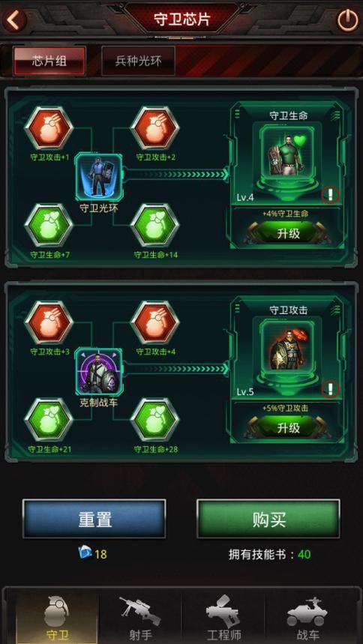Image resolution: width=363 pixels, height=644 pixels.
Task: Select the 守卫生命+14 green chip
Action: (155, 225)
